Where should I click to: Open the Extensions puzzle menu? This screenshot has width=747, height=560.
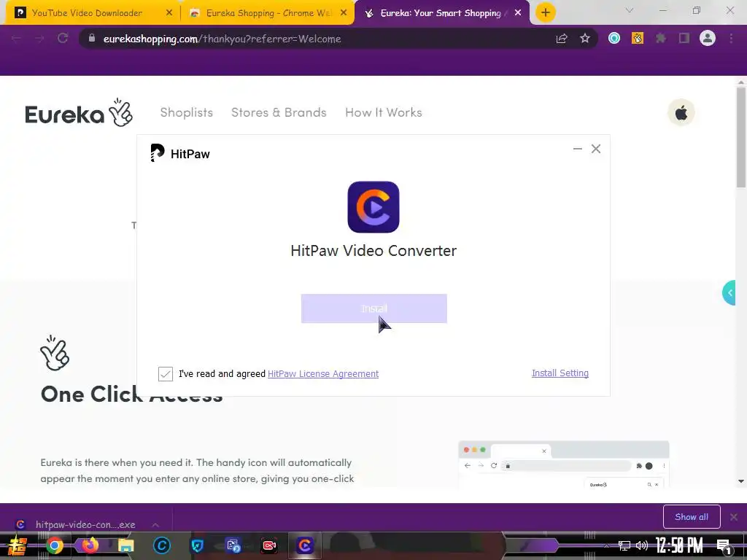coord(661,38)
